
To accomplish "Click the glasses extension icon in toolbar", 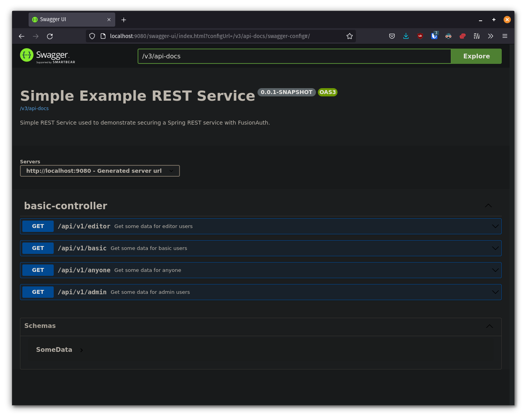I will [x=448, y=36].
